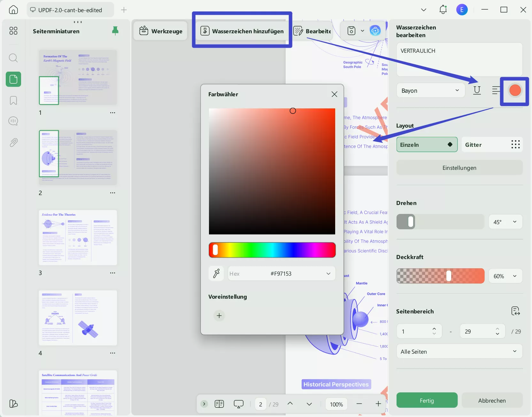Open options menu for page 4 thumbnail
Viewport: 532px width, 417px height.
(112, 353)
